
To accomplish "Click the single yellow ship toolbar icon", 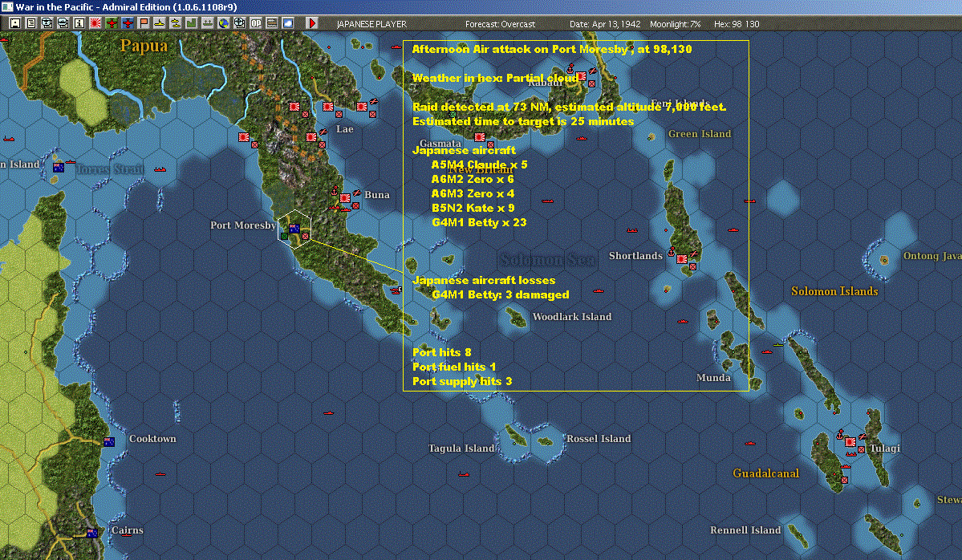I will (x=160, y=23).
